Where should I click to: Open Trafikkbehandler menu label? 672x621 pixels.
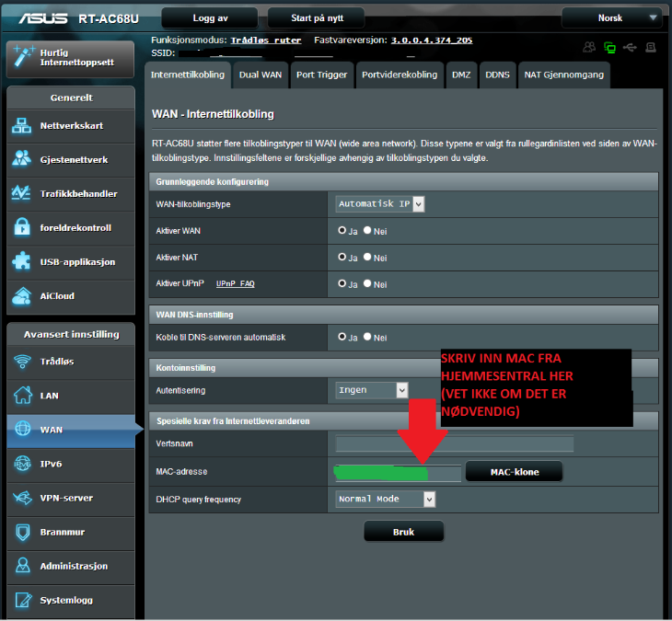coord(78,193)
